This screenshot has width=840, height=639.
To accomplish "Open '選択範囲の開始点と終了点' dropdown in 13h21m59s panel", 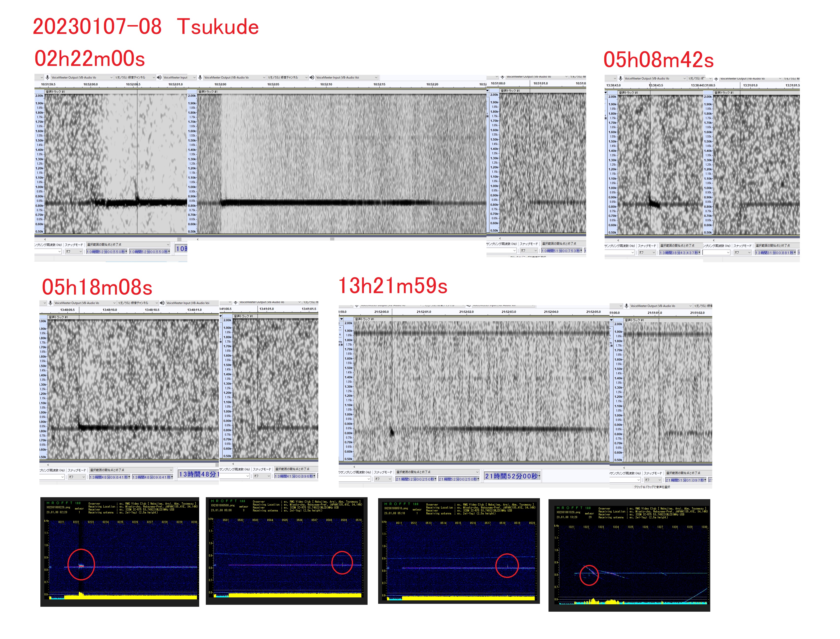I will point(477,472).
